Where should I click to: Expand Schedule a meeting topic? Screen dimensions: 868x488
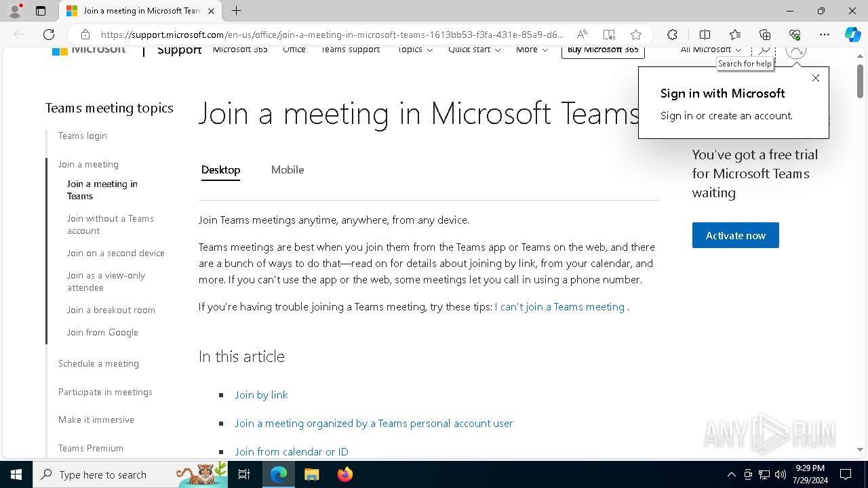click(x=98, y=363)
